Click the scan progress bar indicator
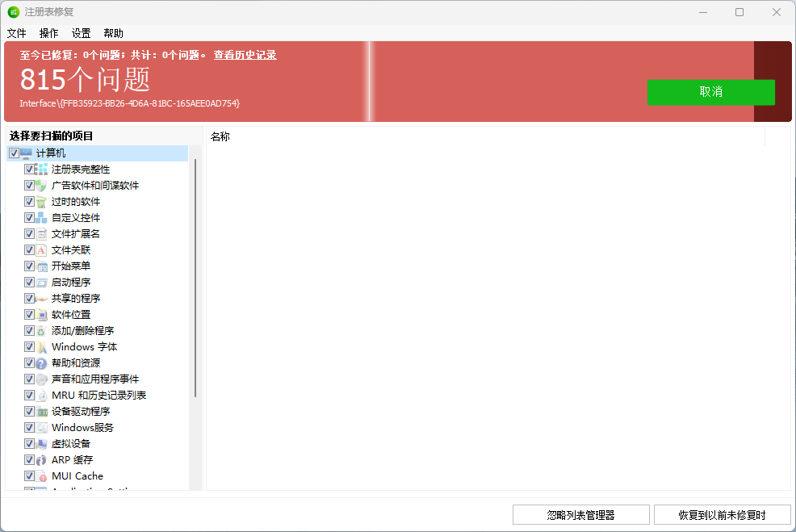This screenshot has height=532, width=796. 370,82
